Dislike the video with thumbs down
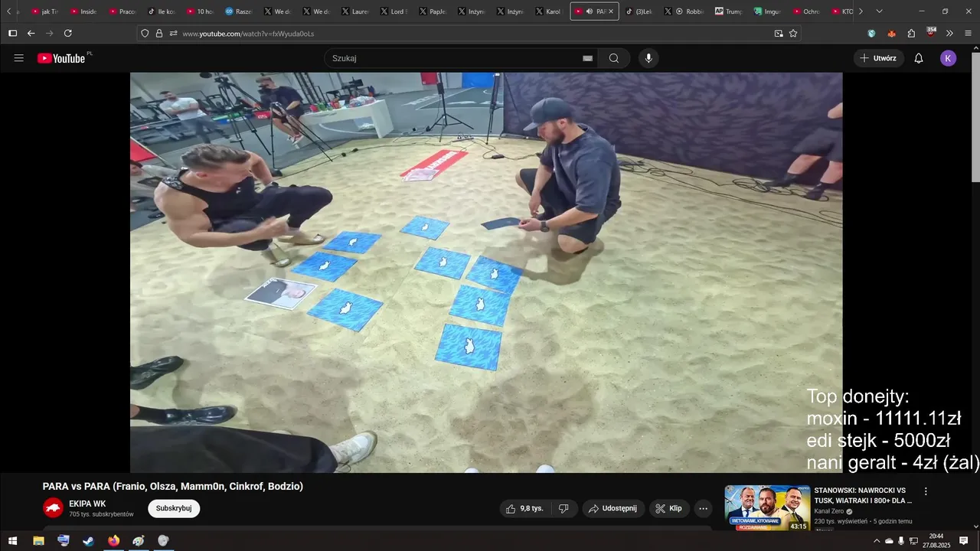Image resolution: width=980 pixels, height=551 pixels. [x=563, y=508]
